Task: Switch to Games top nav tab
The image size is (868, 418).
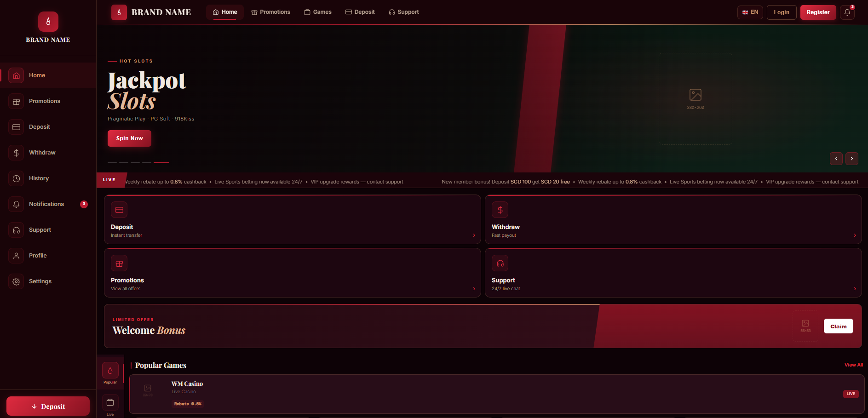Action: pyautogui.click(x=318, y=12)
